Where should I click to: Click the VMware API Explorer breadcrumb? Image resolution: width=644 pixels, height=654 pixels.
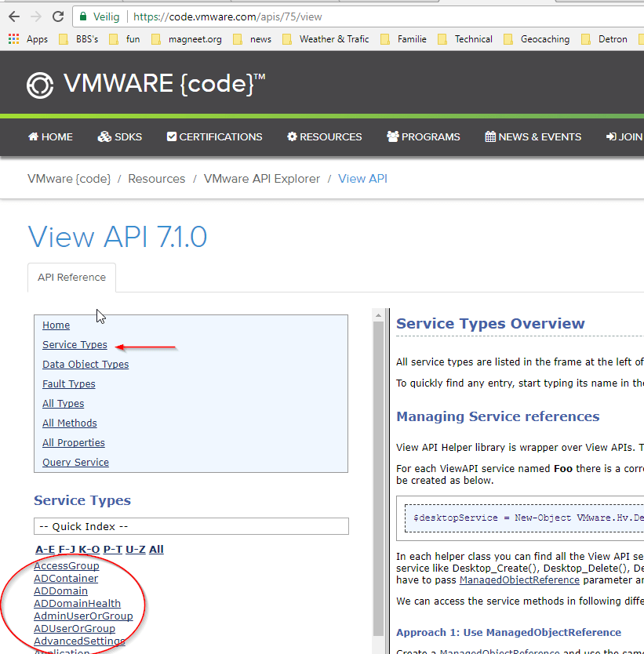tap(262, 179)
